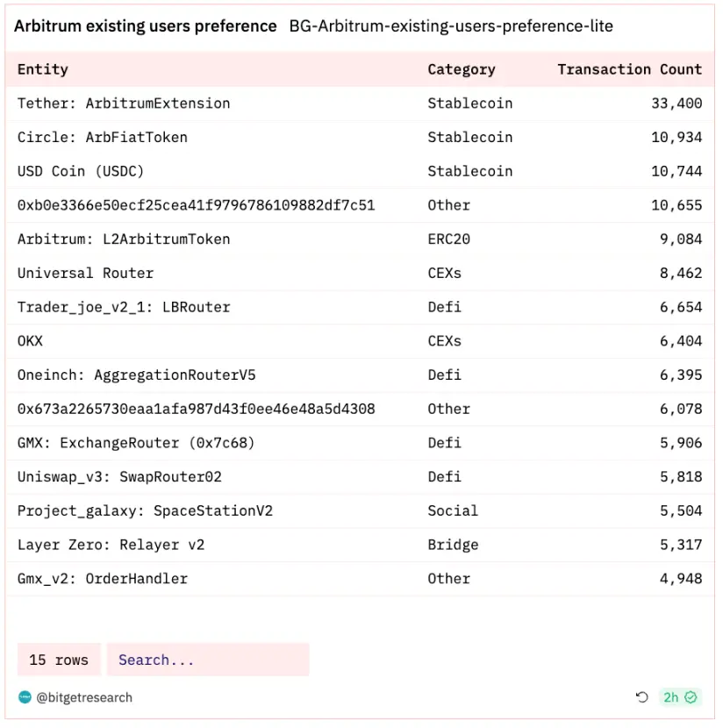The image size is (723, 728).
Task: Click the USD Coin (USDC) entity
Action: (81, 171)
